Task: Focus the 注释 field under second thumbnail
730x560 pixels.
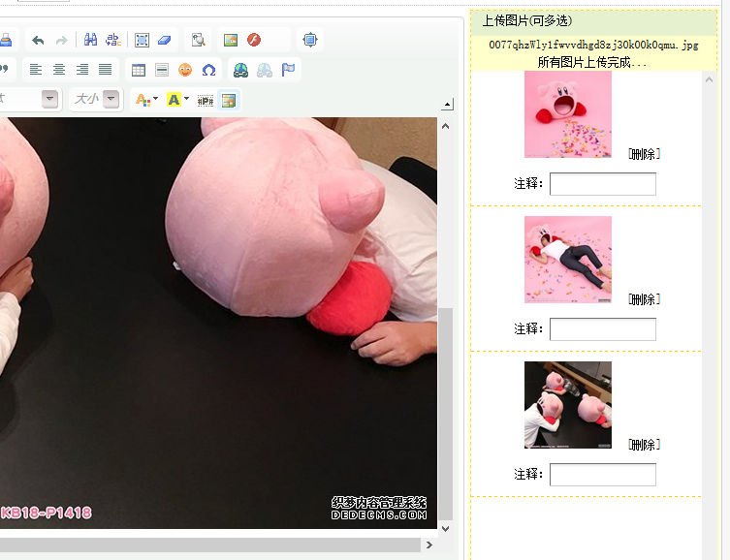Action: 603,329
